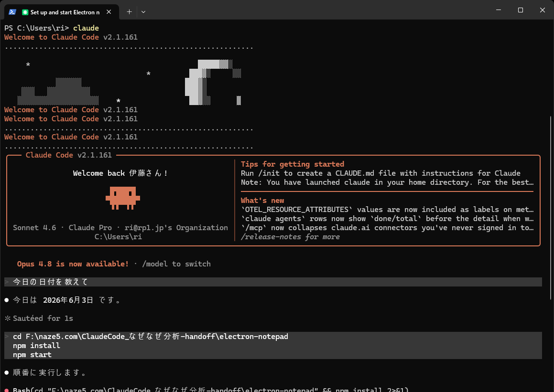
Task: Click 'Run /init to create a CLAUDE.md' tip
Action: (x=380, y=173)
